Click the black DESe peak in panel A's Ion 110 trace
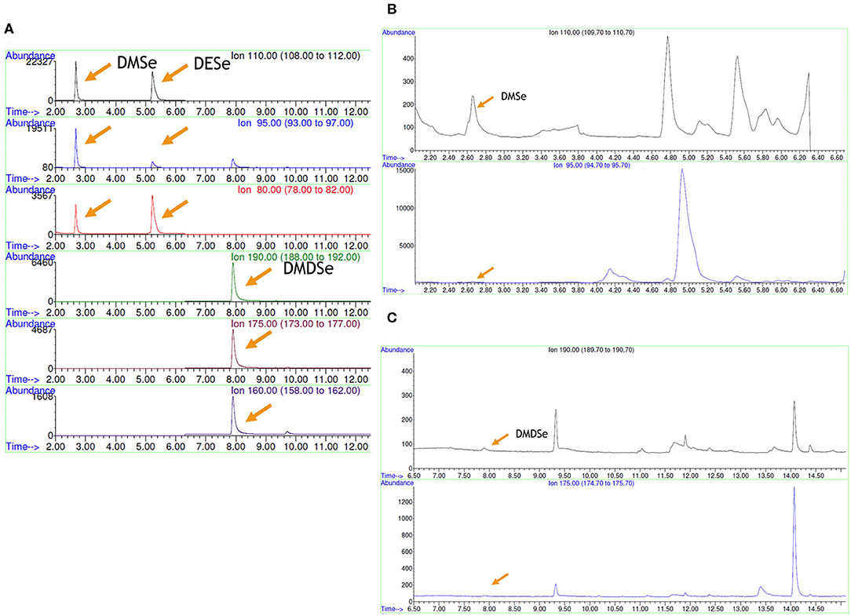Viewport: 851px width, 616px height. pos(153,86)
